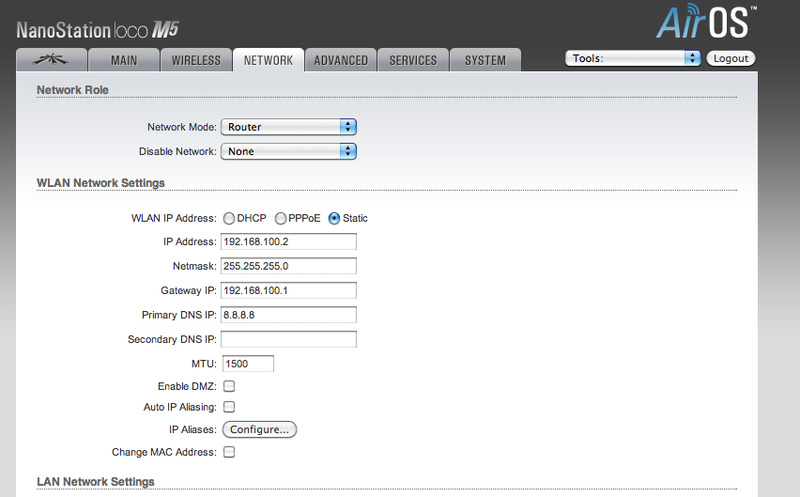800x497 pixels.
Task: Toggle the Auto IP Aliasing checkbox
Action: click(x=229, y=407)
